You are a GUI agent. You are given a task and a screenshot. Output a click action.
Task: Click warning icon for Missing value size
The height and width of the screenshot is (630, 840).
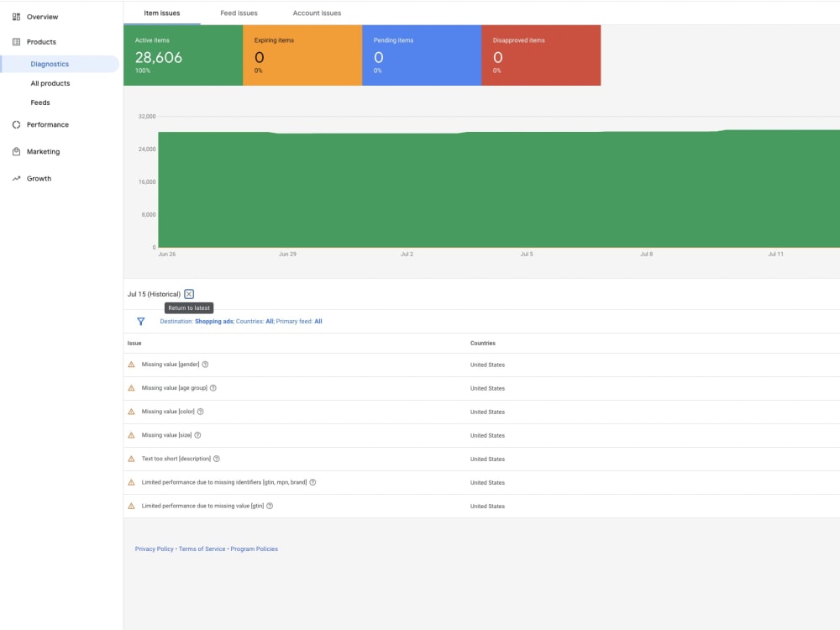click(x=131, y=435)
